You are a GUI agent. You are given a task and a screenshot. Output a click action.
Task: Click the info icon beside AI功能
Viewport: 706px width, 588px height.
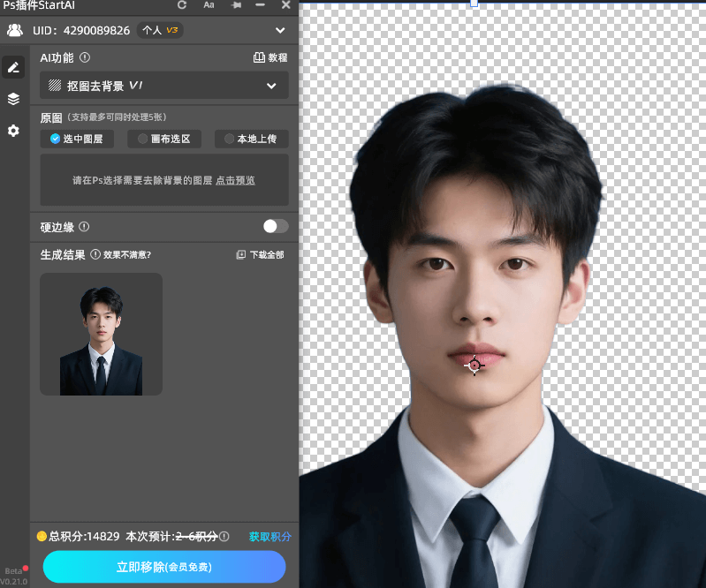[85, 57]
